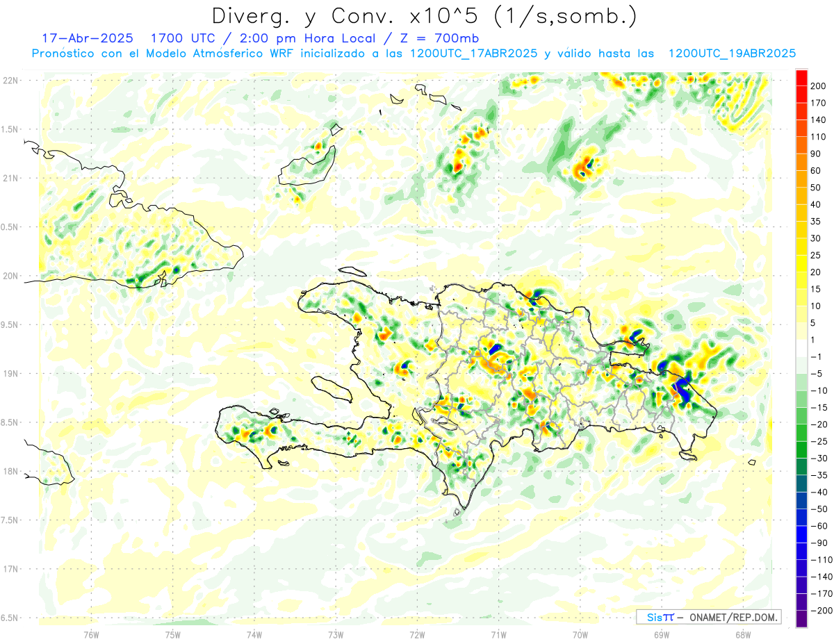The width and height of the screenshot is (834, 644).
Task: Click the colorbar label "-50"
Action: pyautogui.click(x=819, y=509)
